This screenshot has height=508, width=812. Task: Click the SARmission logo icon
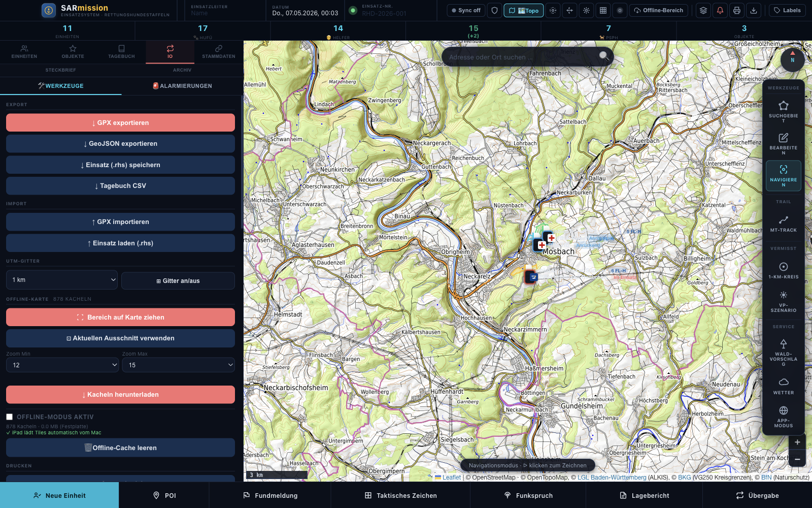pyautogui.click(x=49, y=10)
